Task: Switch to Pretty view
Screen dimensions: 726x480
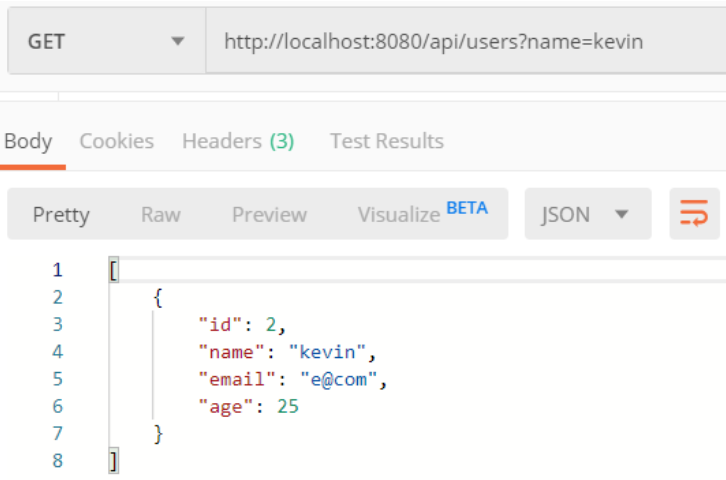Action: [61, 215]
